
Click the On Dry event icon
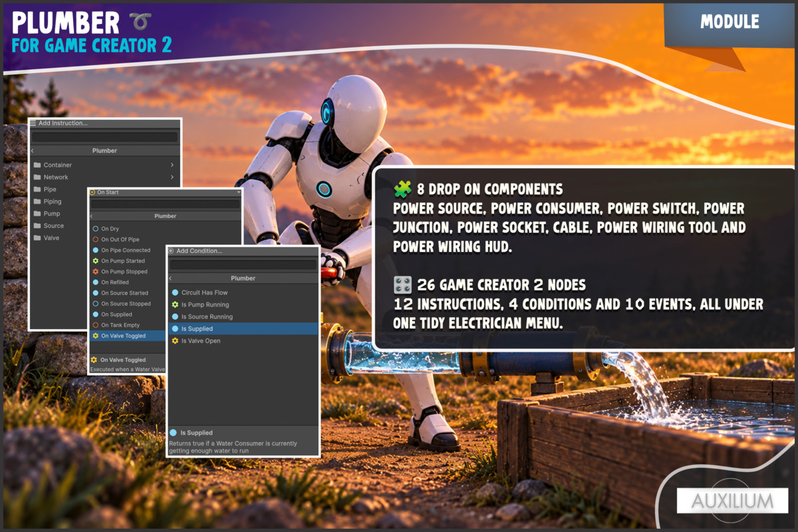(x=96, y=229)
